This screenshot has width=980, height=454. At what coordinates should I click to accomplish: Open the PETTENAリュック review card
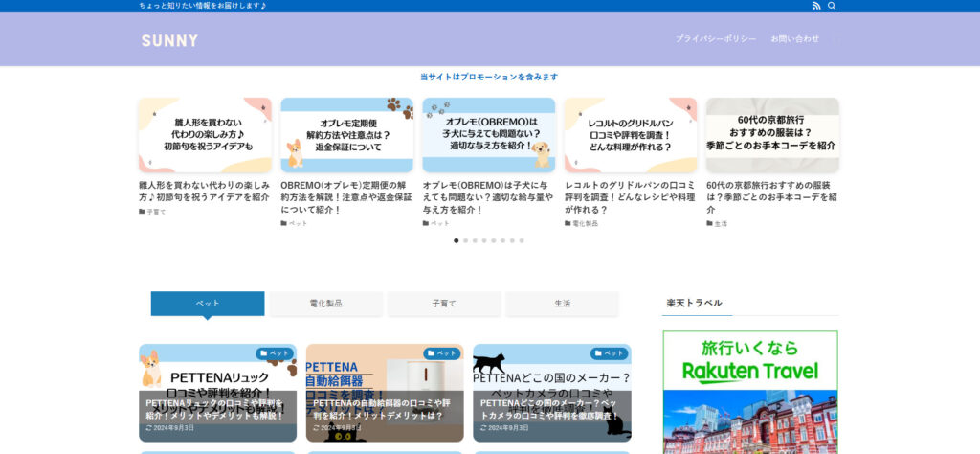pos(217,393)
